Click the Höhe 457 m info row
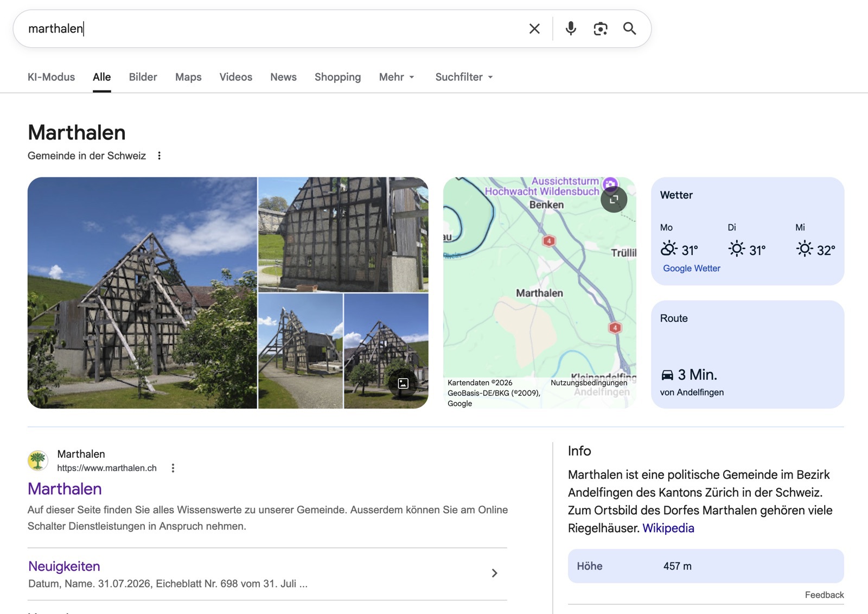This screenshot has width=868, height=614. coord(706,566)
